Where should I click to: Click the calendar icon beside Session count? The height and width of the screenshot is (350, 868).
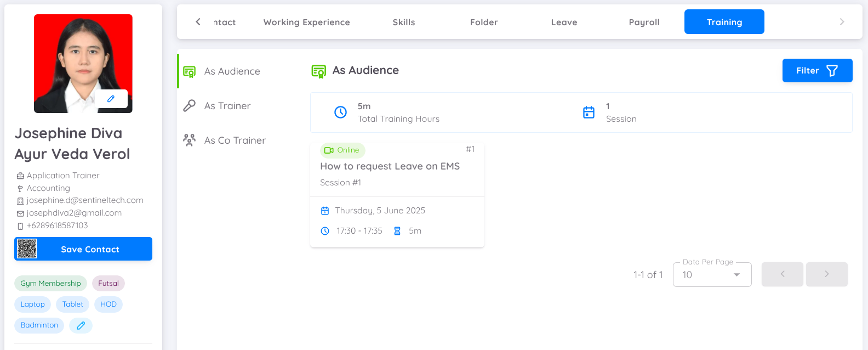tap(589, 112)
